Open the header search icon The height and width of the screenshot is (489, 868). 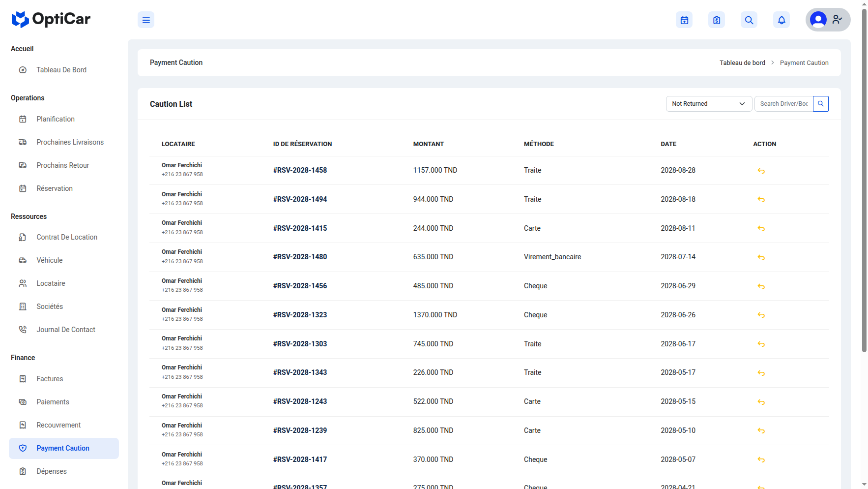point(749,20)
